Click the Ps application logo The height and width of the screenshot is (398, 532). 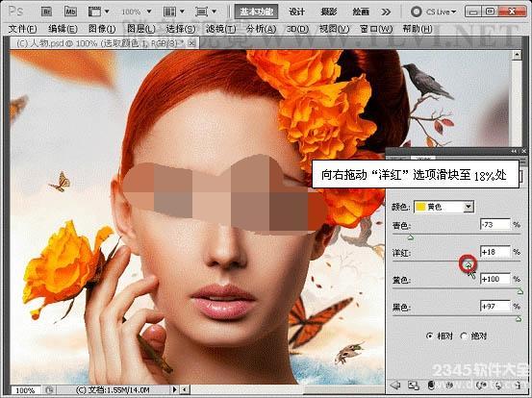click(15, 12)
